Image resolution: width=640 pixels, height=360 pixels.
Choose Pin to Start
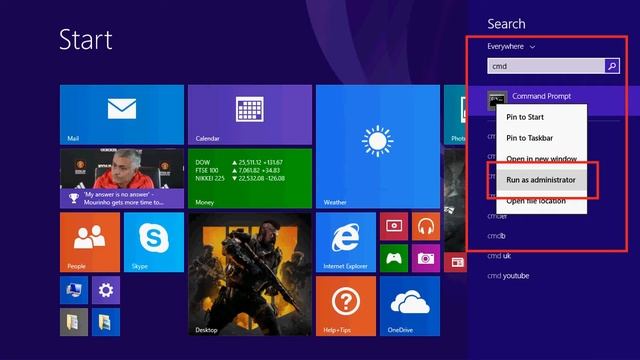(x=542, y=117)
